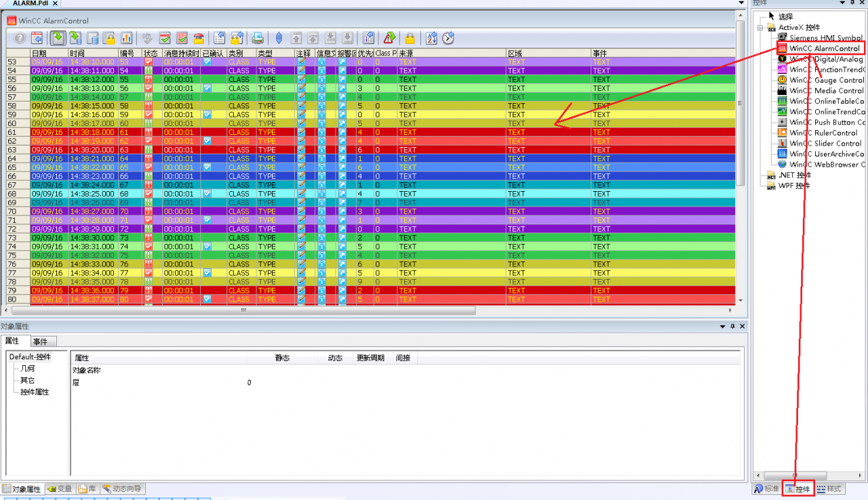Click the group acknowledgment icon

182,38
